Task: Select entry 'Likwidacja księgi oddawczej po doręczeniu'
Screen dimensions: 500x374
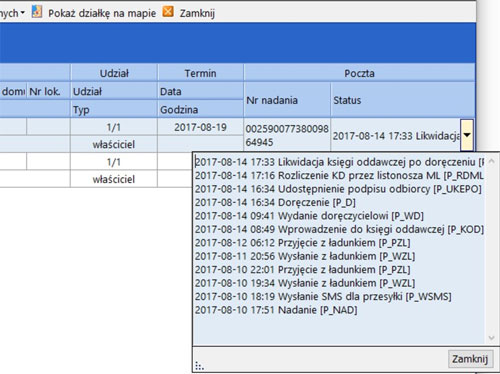Action: click(x=339, y=162)
